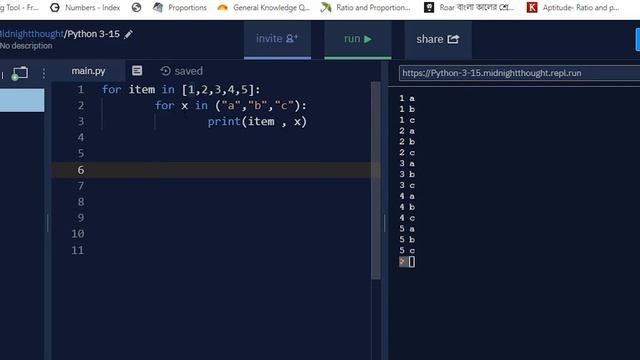The width and height of the screenshot is (640, 360).
Task: Click console output line '5 c'
Action: tap(407, 251)
